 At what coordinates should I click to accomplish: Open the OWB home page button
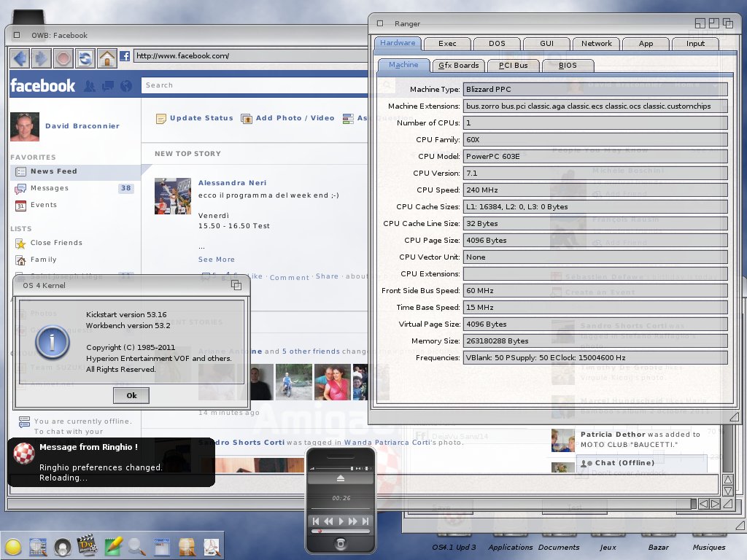107,58
